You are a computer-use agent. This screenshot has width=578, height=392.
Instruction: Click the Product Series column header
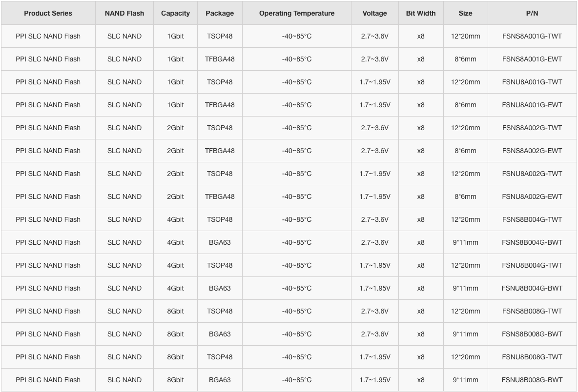pos(48,13)
